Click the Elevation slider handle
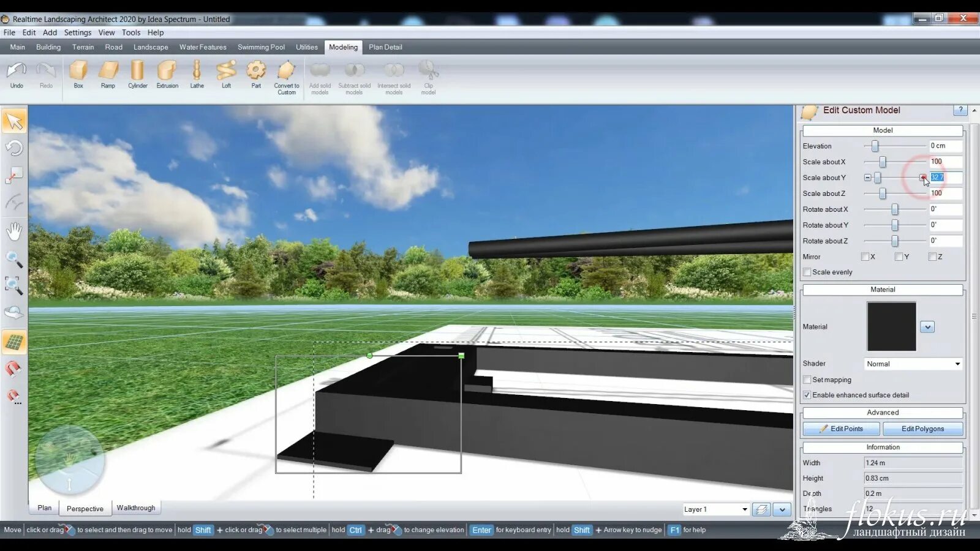 click(x=875, y=146)
